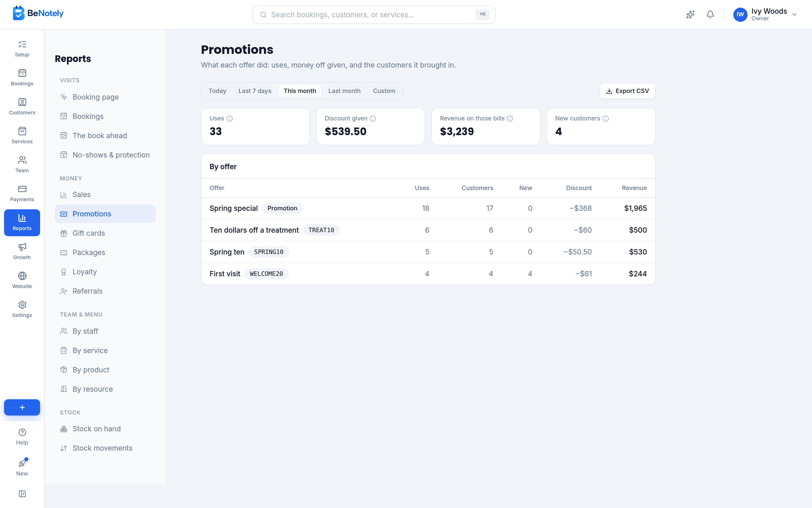Screen dimensions: 812x508
Task: Select the Last month range
Action: click(x=344, y=91)
